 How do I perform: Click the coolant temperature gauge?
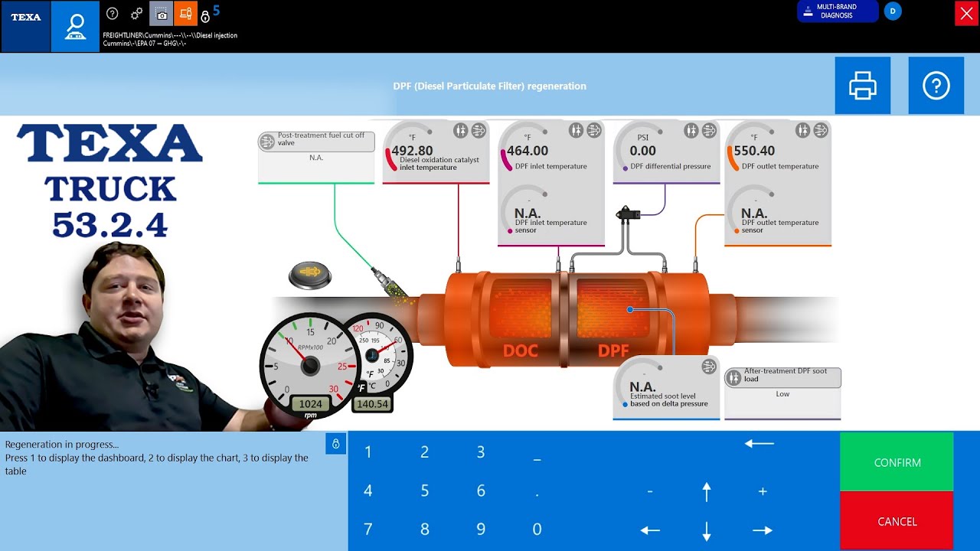point(377,355)
